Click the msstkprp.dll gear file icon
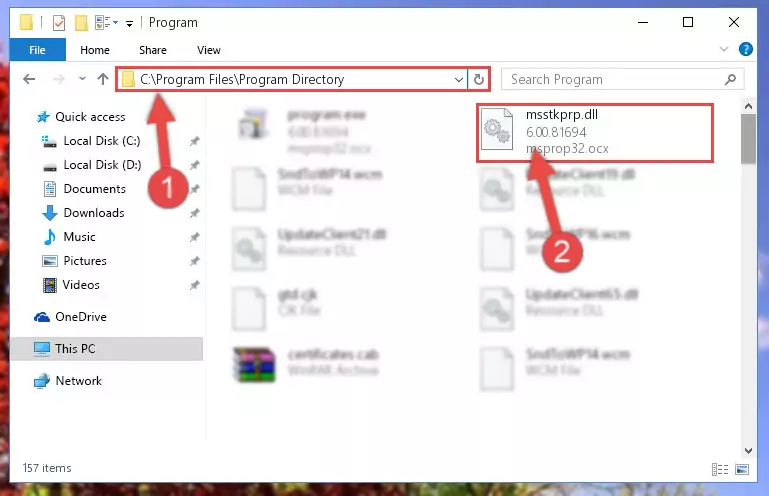 click(497, 130)
